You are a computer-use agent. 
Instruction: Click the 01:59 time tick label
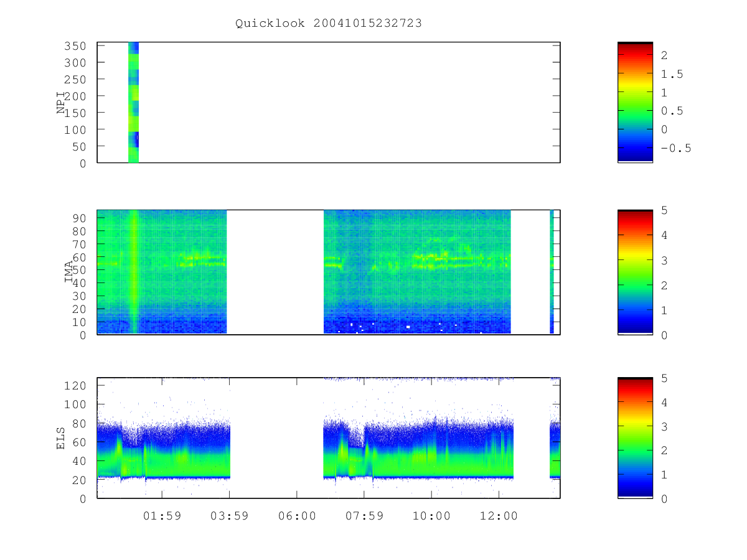tap(162, 516)
